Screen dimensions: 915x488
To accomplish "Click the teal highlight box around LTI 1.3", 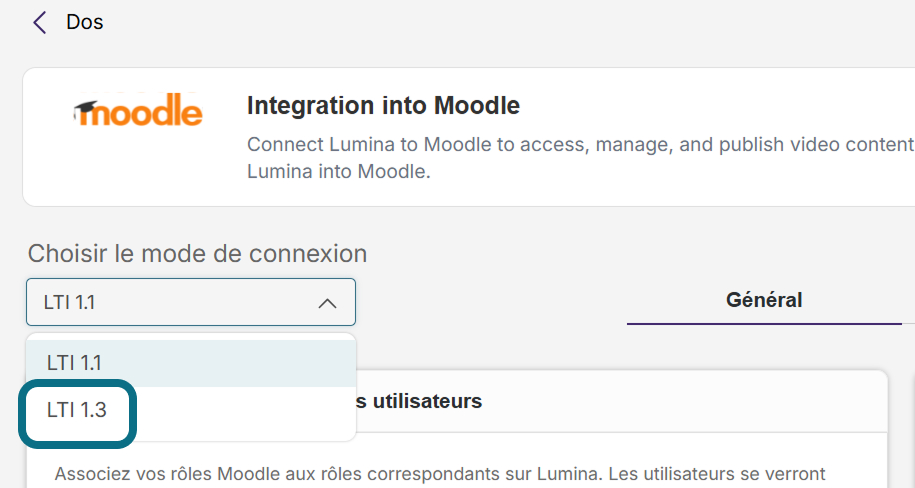I will click(x=78, y=414).
